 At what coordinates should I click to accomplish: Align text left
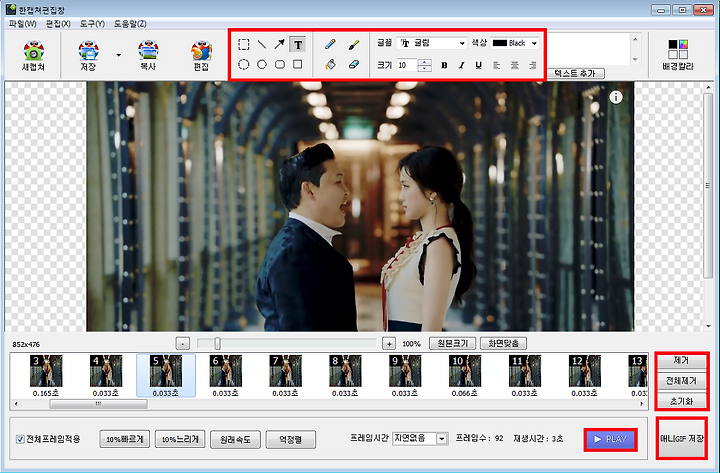tap(496, 65)
